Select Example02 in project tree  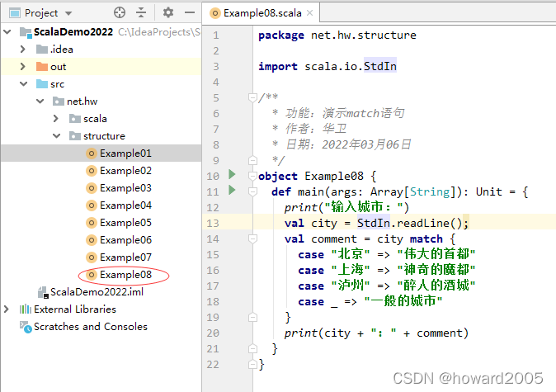[125, 171]
